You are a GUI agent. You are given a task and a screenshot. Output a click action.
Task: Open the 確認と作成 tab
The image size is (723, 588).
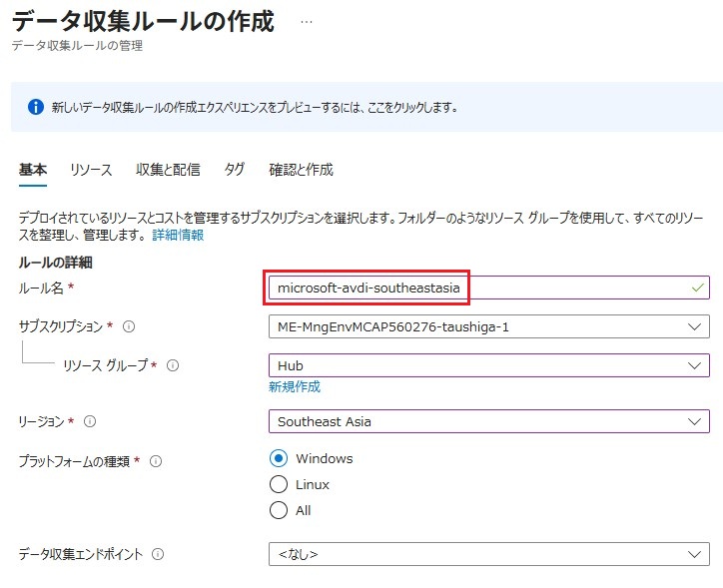(301, 170)
